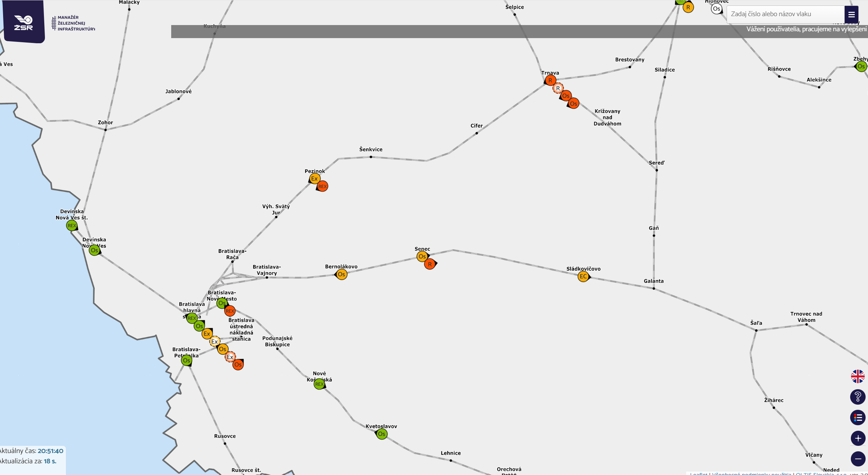868x475 pixels.
Task: Select the EC train at Sládkovičovo
Action: 583,276
